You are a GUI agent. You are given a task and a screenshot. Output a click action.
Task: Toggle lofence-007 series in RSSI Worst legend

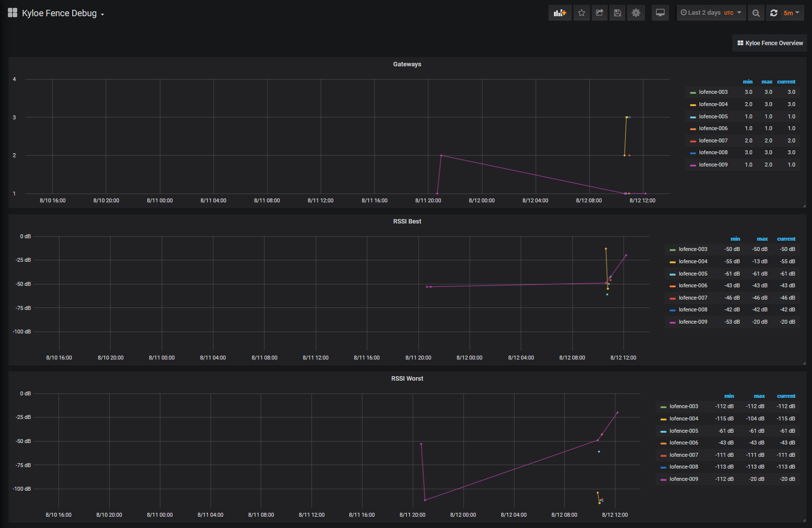(x=684, y=455)
